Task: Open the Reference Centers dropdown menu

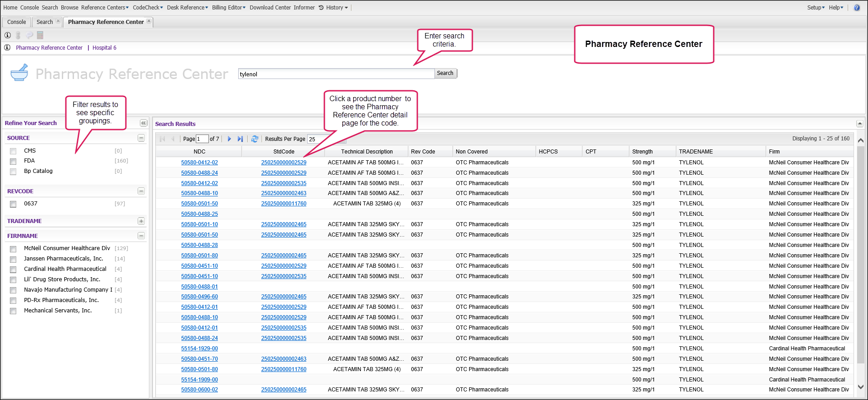Action: [x=105, y=8]
